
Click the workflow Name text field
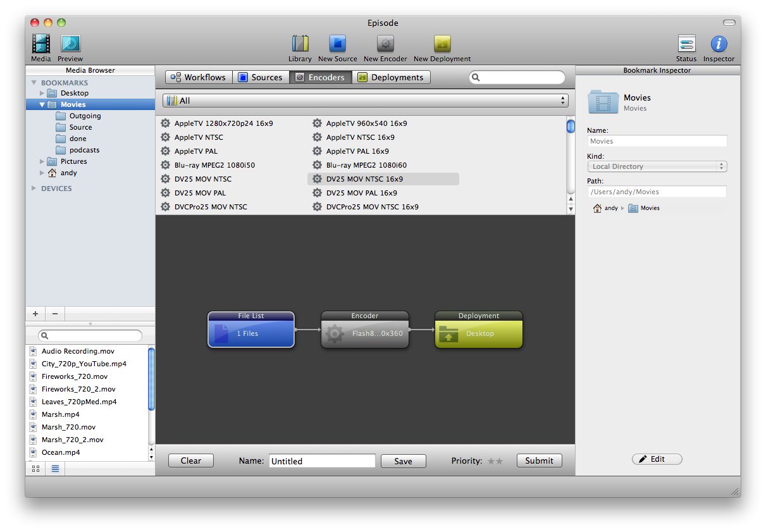tap(321, 461)
